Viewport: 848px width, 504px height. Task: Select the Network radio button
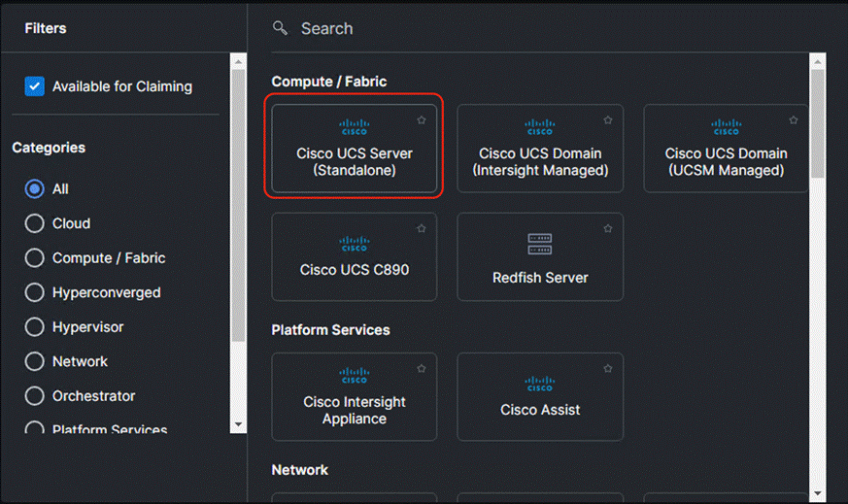click(35, 361)
